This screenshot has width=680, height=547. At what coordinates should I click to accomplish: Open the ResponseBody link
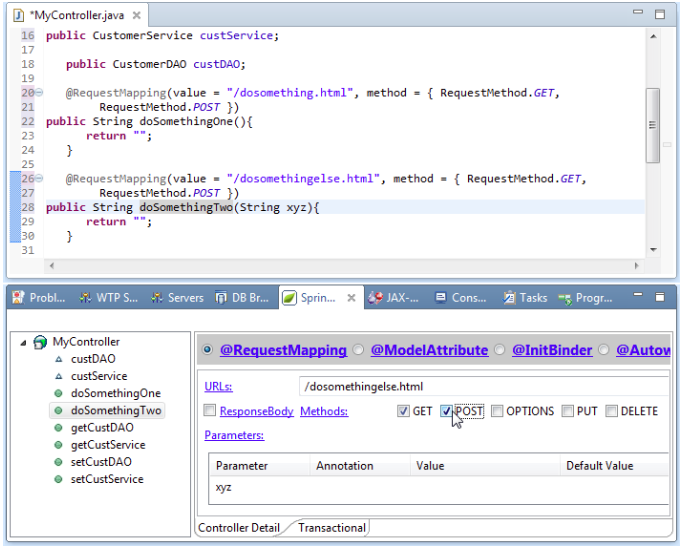(x=257, y=411)
